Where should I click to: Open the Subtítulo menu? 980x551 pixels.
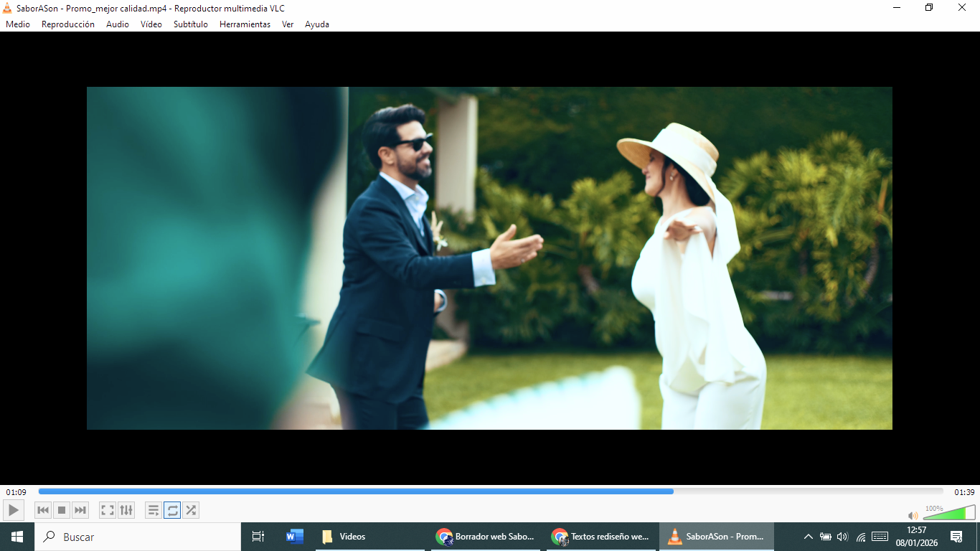coord(189,24)
